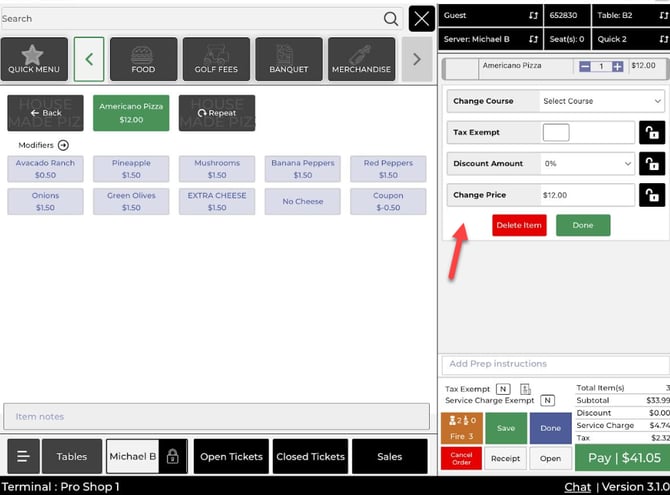Click the red Delete Item button
The height and width of the screenshot is (495, 670).
coord(519,226)
